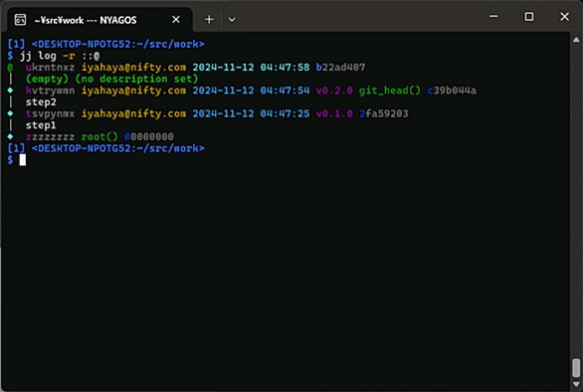Click the v0.2.0 tag text
583x392 pixels.
point(334,91)
